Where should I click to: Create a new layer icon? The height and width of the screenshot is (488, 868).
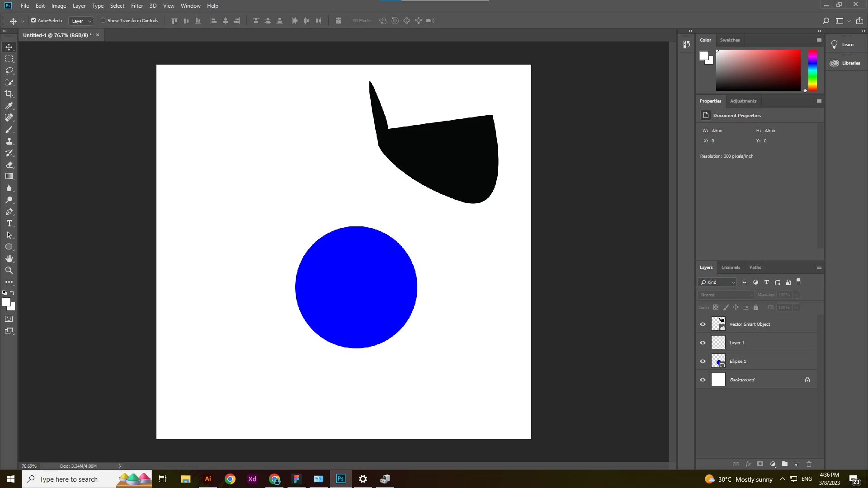(x=797, y=464)
